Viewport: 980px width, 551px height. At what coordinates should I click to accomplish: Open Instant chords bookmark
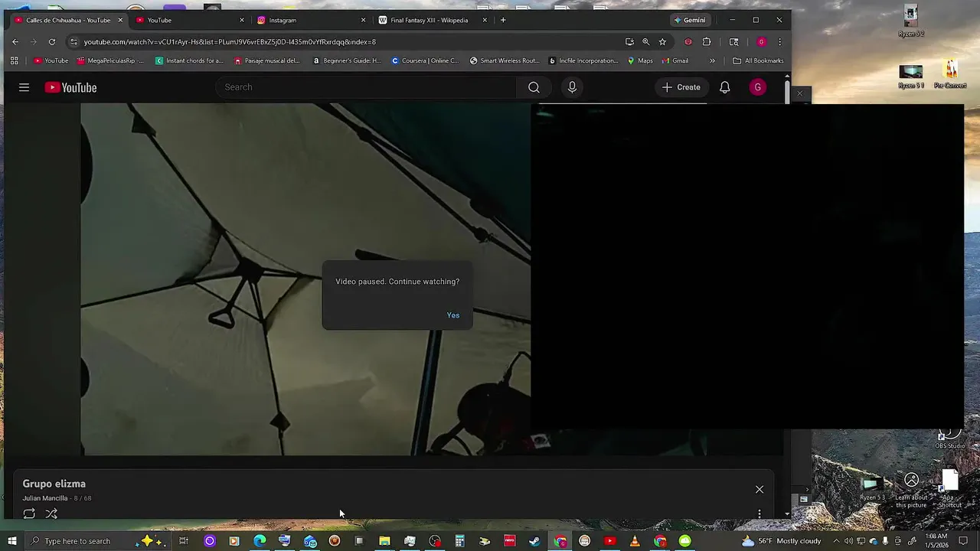point(189,60)
